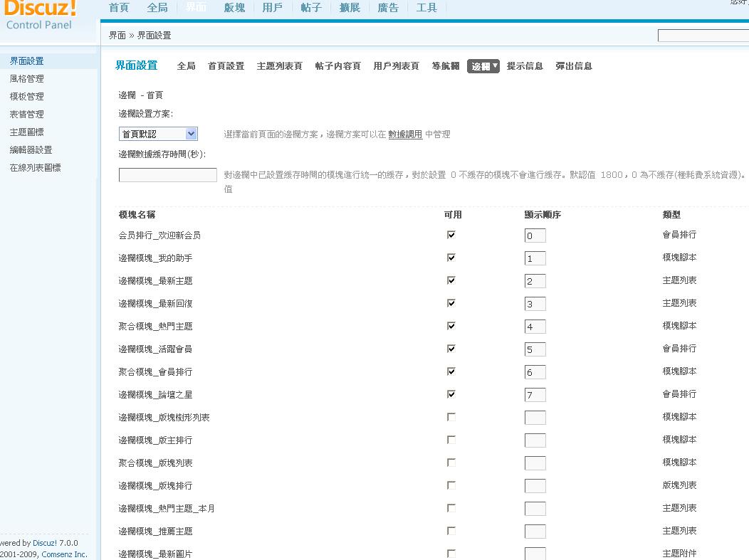Select 風格管理 in the left sidebar
This screenshot has height=560, width=749.
coord(27,79)
